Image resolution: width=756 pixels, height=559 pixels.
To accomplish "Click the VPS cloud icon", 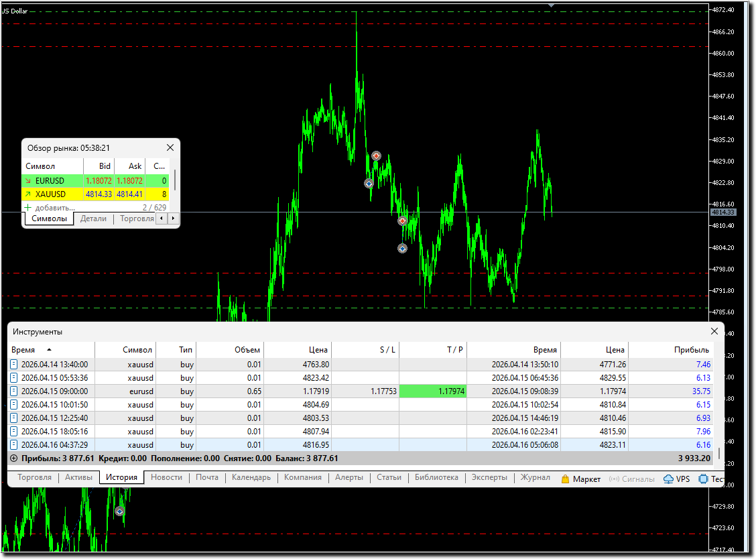I will [668, 479].
